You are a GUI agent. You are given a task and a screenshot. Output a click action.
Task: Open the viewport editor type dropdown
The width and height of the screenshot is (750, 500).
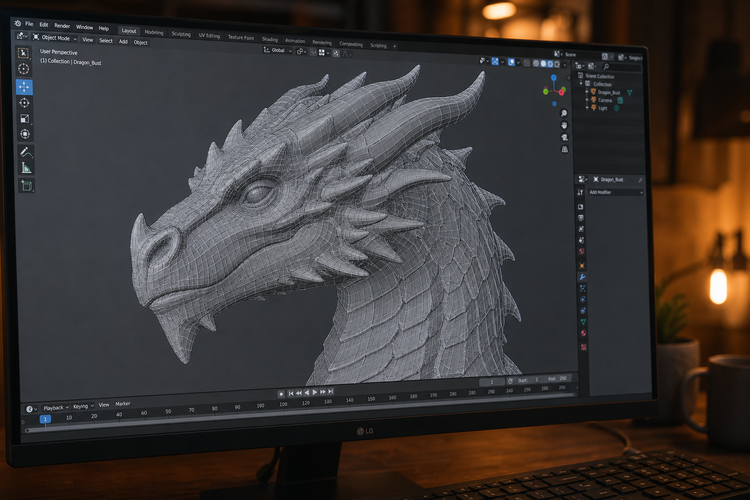[x=21, y=35]
